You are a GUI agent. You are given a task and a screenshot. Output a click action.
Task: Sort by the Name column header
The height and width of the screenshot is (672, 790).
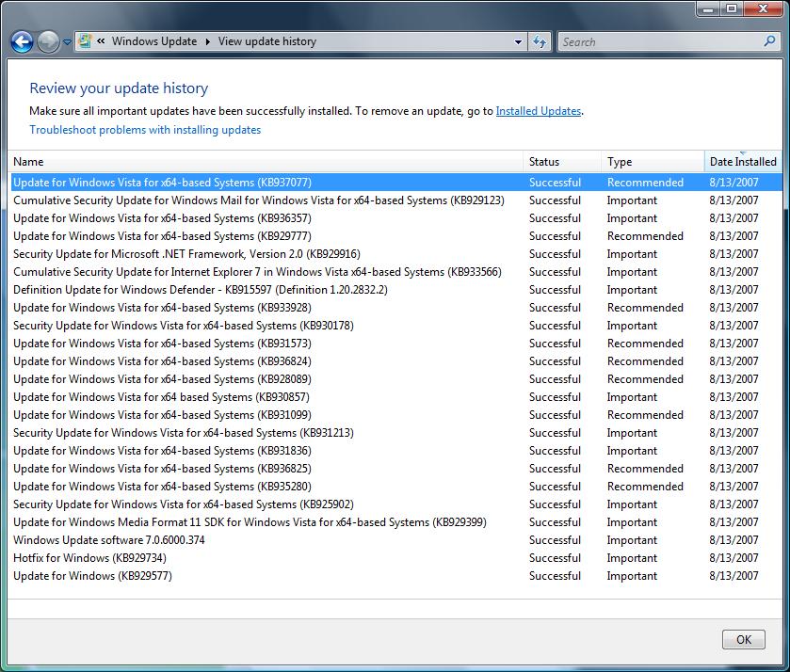[266, 162]
